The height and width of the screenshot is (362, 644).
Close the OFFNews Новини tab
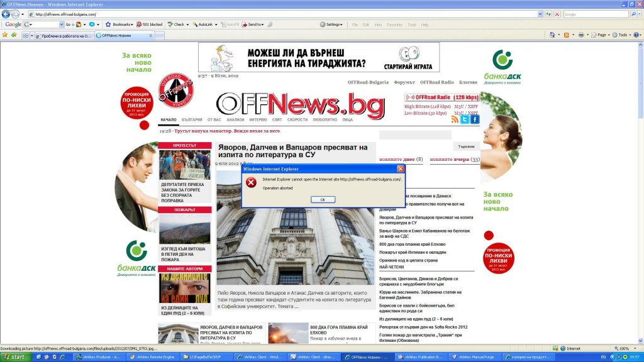[x=150, y=36]
